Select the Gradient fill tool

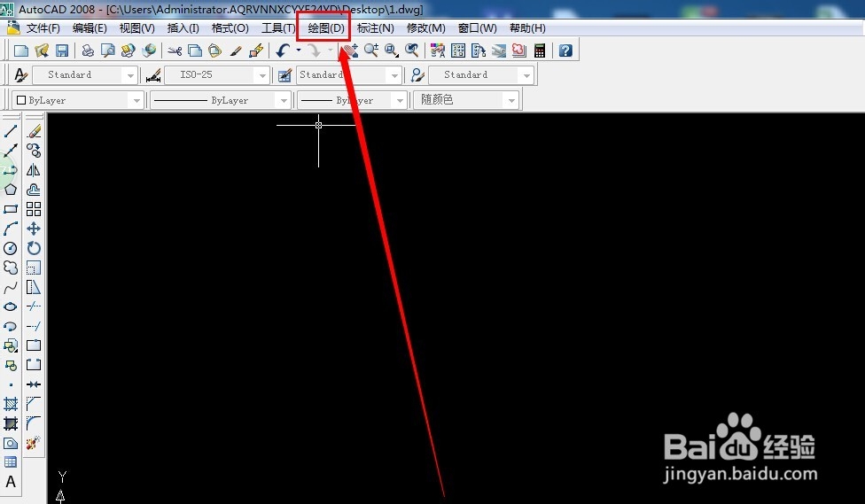click(11, 423)
